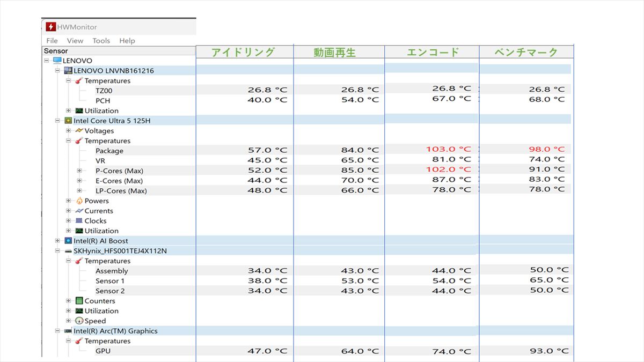Image resolution: width=644 pixels, height=362 pixels.
Task: Expand the Clocks node
Action: [68, 221]
